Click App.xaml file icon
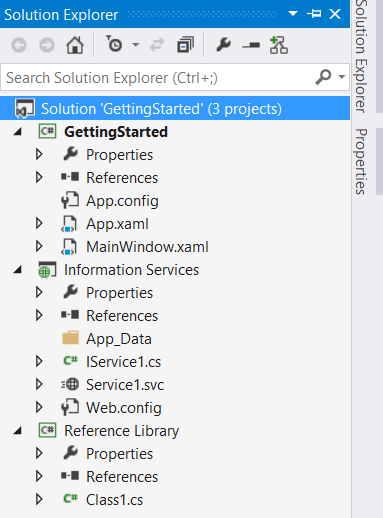The image size is (383, 518). pyautogui.click(x=69, y=224)
